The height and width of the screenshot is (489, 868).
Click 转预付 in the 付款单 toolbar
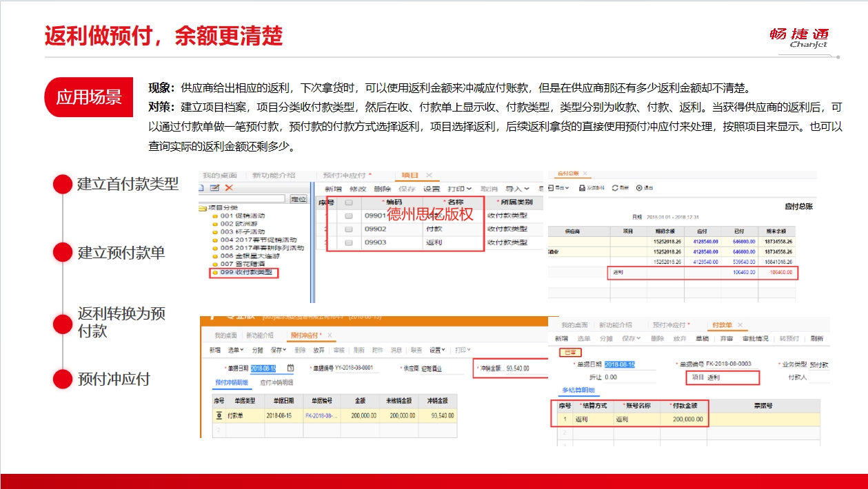(x=789, y=338)
